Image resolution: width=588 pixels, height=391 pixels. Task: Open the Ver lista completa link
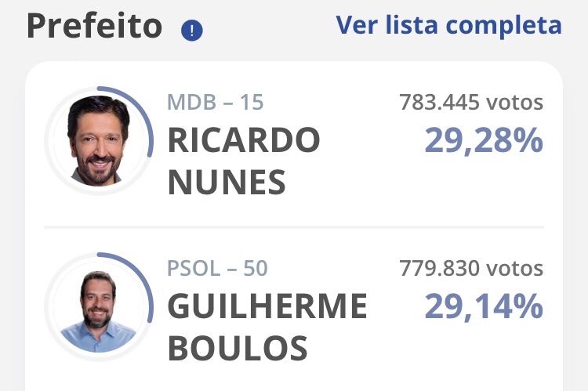pyautogui.click(x=448, y=26)
